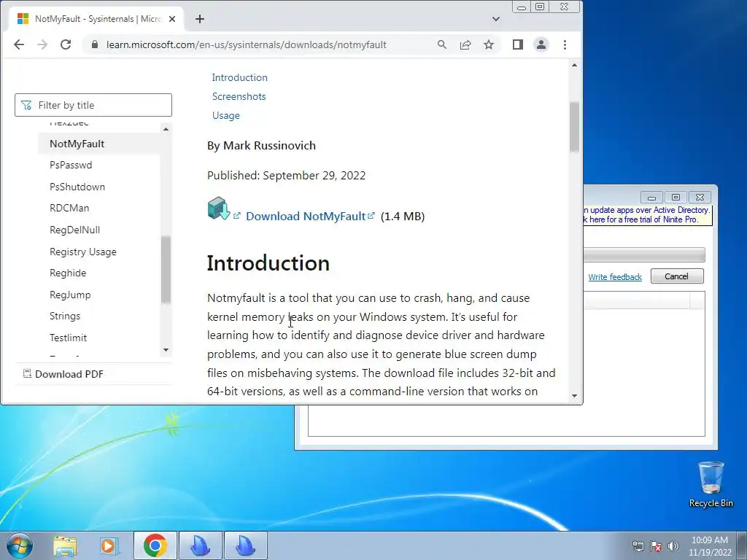This screenshot has width=747, height=560.
Task: Open the Chrome profile avatar
Action: pyautogui.click(x=541, y=44)
